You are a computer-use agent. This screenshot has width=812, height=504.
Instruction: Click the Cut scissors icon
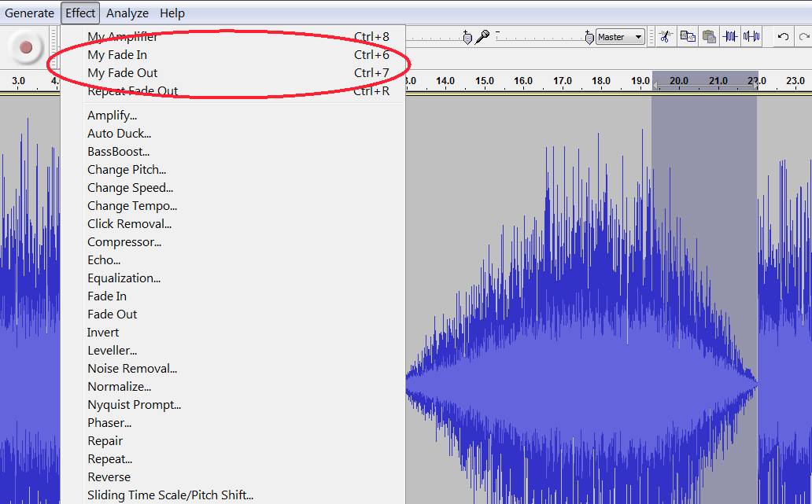(666, 37)
